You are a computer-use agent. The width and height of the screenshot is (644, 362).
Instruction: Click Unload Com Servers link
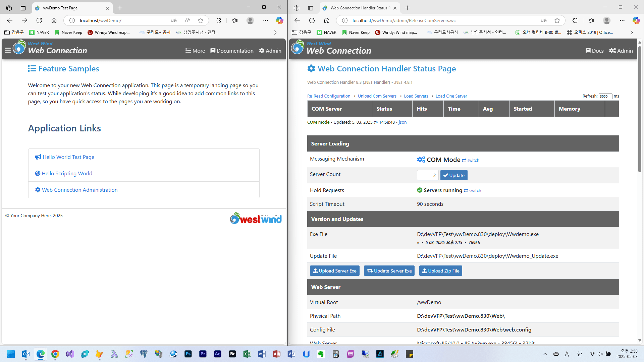377,96
